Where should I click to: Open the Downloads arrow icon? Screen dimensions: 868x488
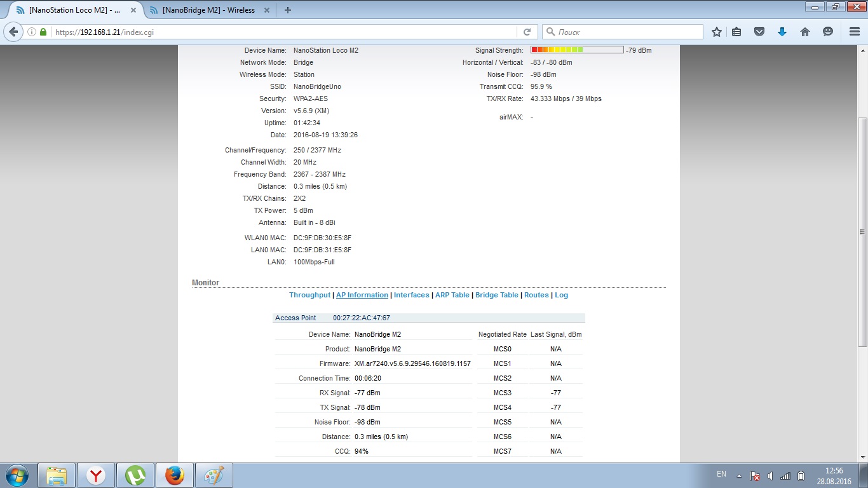click(782, 32)
